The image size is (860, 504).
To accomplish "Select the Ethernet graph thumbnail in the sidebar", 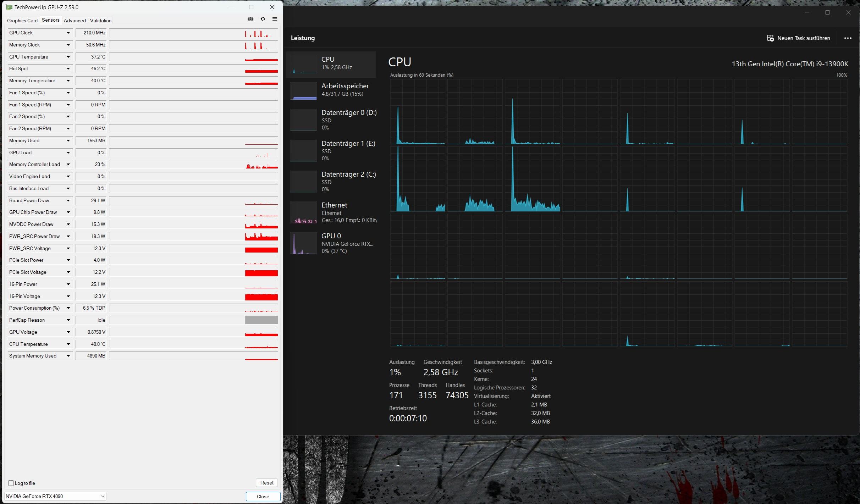I will click(x=303, y=212).
